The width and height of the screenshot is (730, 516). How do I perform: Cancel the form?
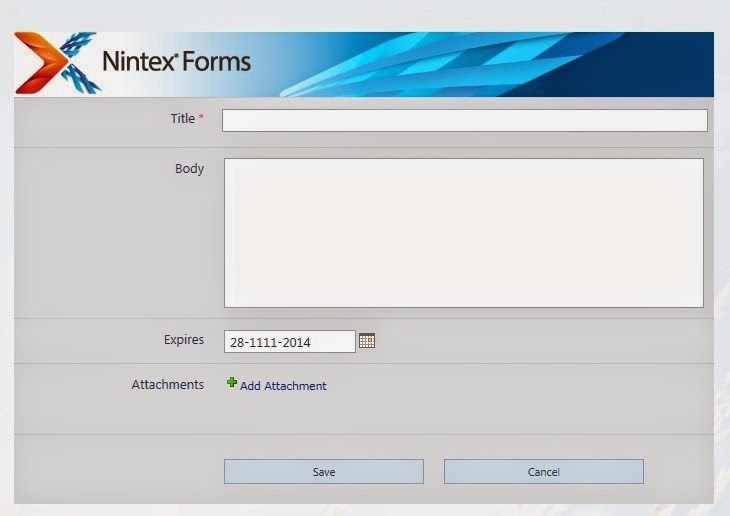[x=544, y=472]
